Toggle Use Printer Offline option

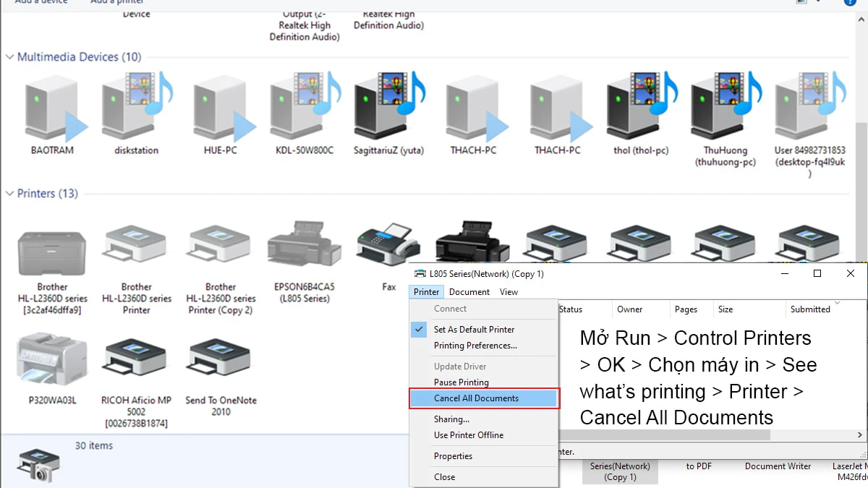click(468, 435)
